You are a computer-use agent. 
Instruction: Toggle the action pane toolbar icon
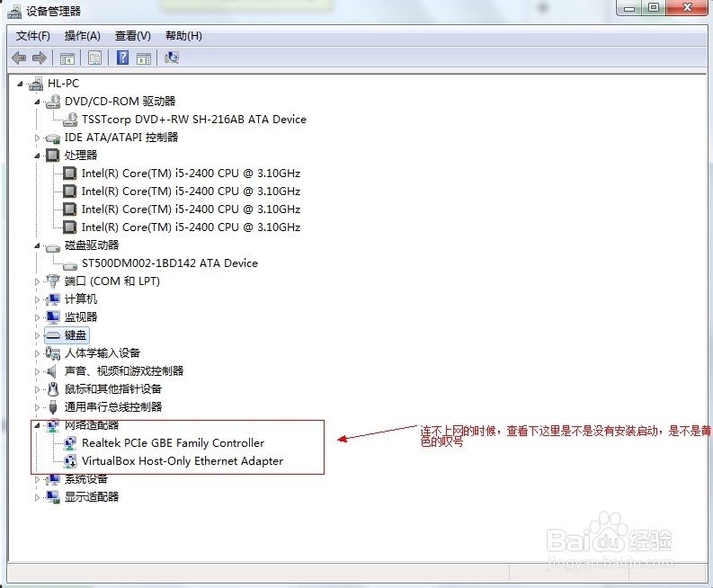144,58
